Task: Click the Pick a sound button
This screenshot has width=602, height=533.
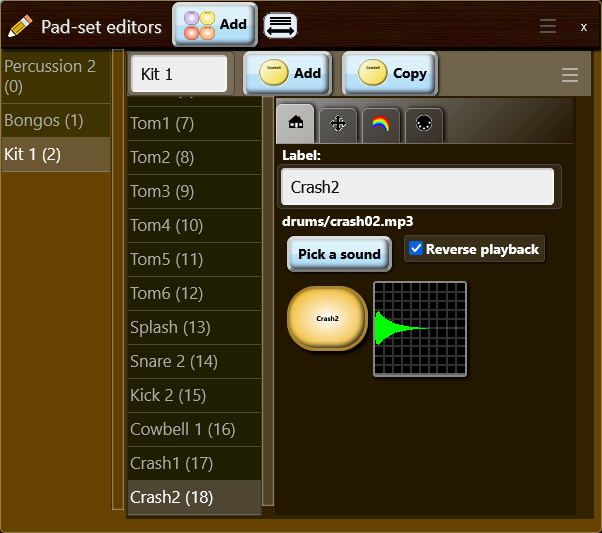Action: [339, 254]
